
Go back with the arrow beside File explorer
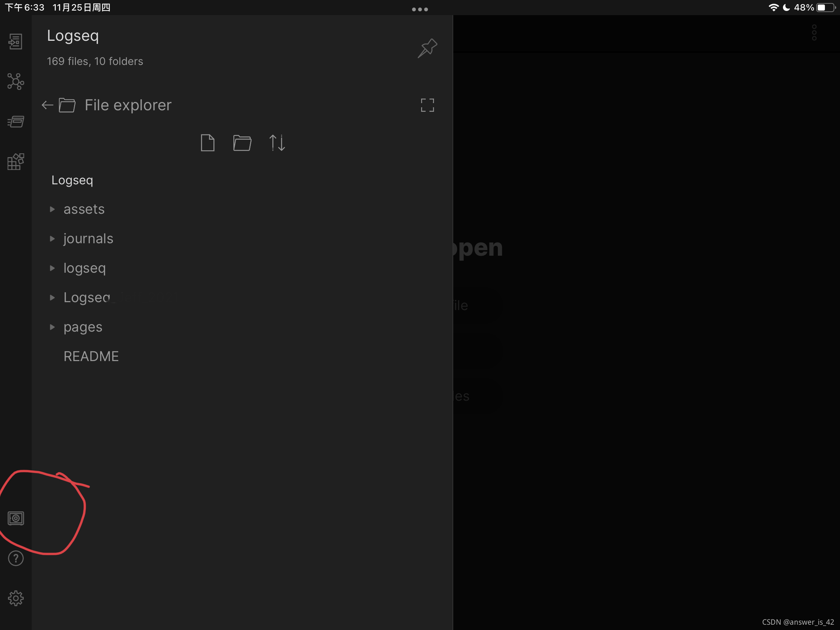point(47,105)
